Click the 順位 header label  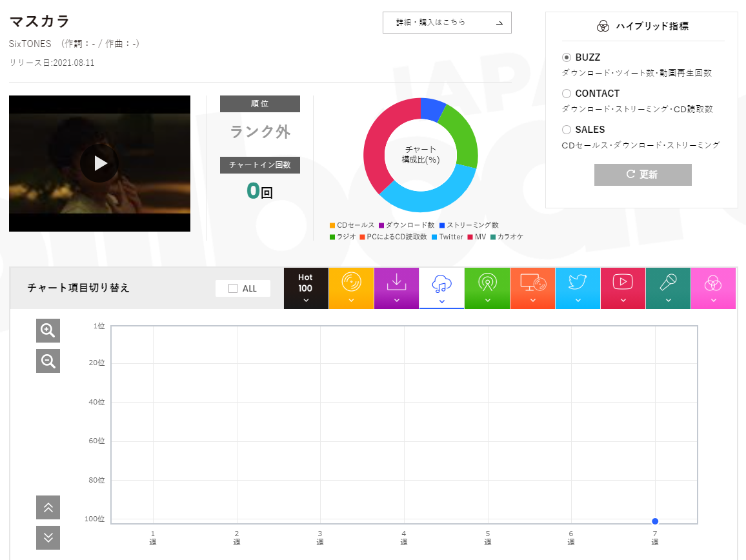(x=260, y=104)
